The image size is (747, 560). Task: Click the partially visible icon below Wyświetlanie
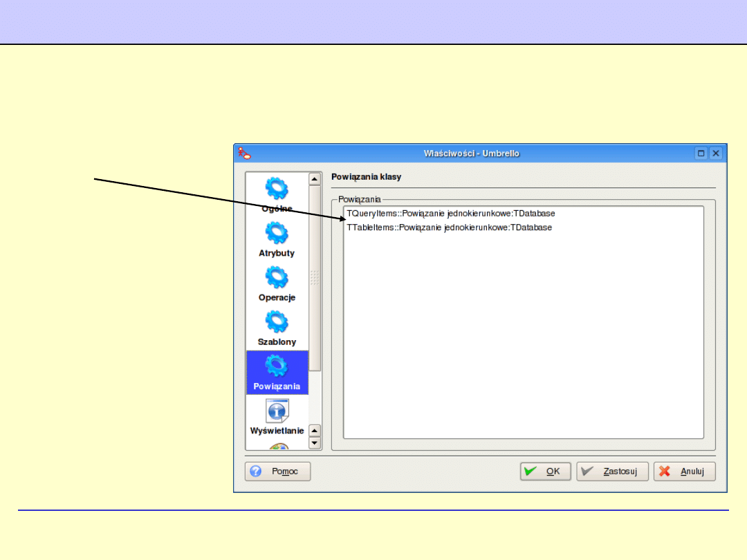click(x=277, y=447)
